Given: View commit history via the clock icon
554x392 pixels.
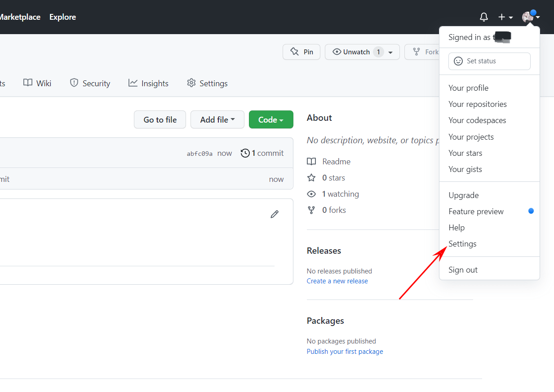Looking at the screenshot, I should [x=245, y=153].
